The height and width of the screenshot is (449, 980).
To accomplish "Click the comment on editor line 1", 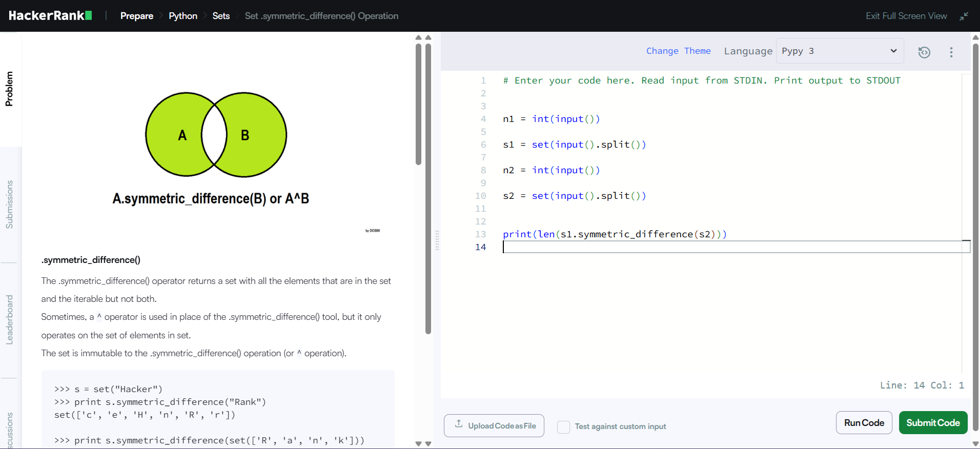I will [x=702, y=80].
